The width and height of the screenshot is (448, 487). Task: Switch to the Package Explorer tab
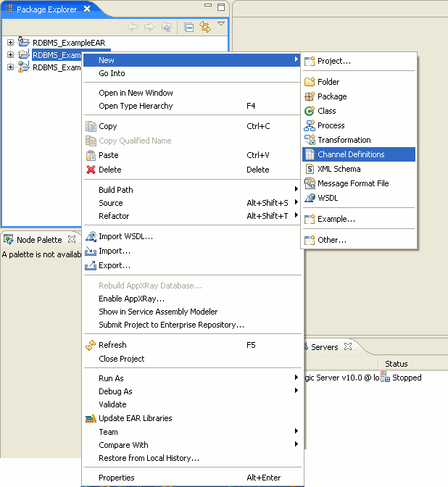coord(46,9)
